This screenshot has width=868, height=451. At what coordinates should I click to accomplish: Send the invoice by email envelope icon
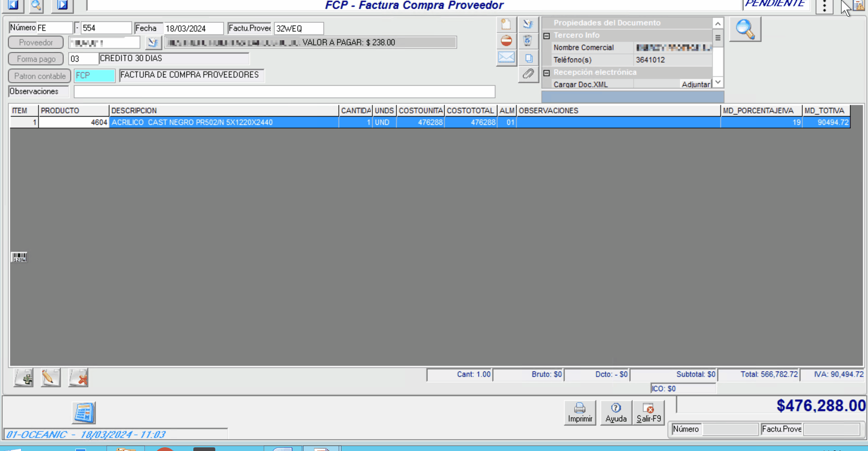(x=506, y=58)
